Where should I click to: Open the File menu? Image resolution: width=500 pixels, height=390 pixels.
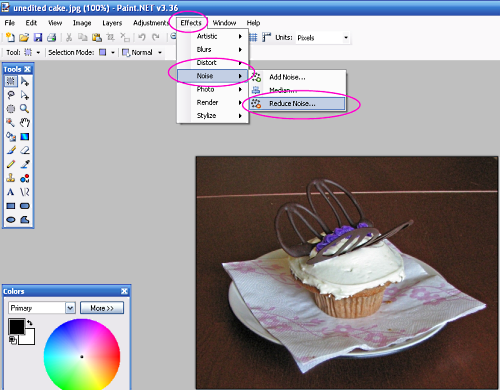click(10, 23)
